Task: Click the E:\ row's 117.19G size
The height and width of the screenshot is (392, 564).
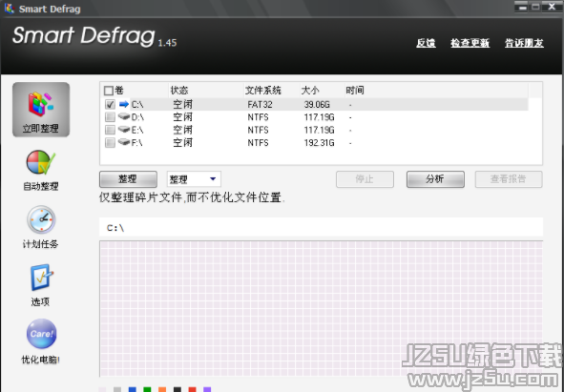Action: 319,130
